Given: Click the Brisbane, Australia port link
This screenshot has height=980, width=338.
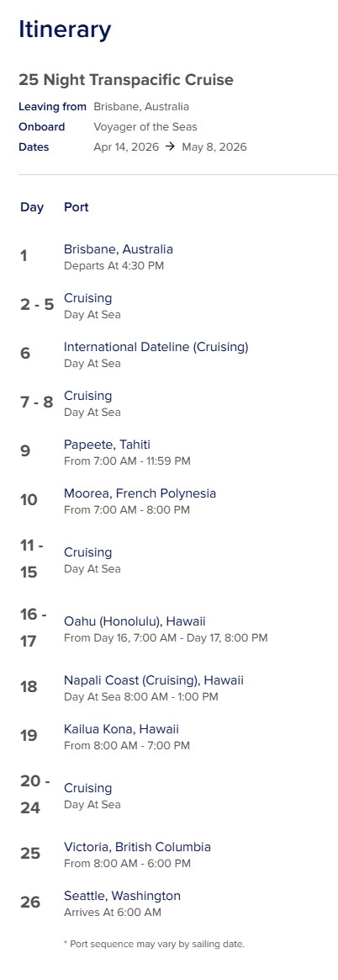Looking at the screenshot, I should tap(119, 249).
